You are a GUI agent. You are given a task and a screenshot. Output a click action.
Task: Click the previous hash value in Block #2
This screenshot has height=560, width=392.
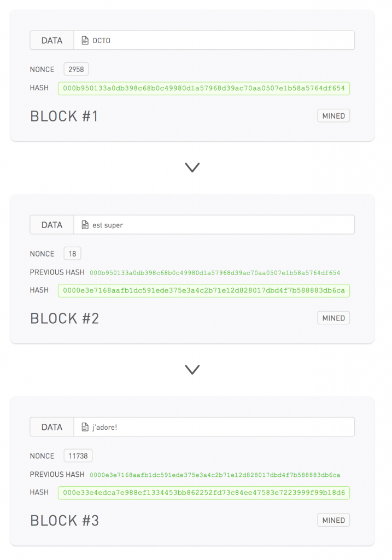(215, 272)
